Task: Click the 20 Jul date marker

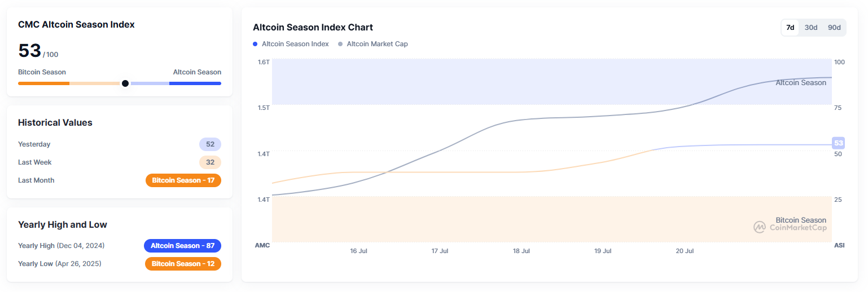Action: tap(685, 251)
